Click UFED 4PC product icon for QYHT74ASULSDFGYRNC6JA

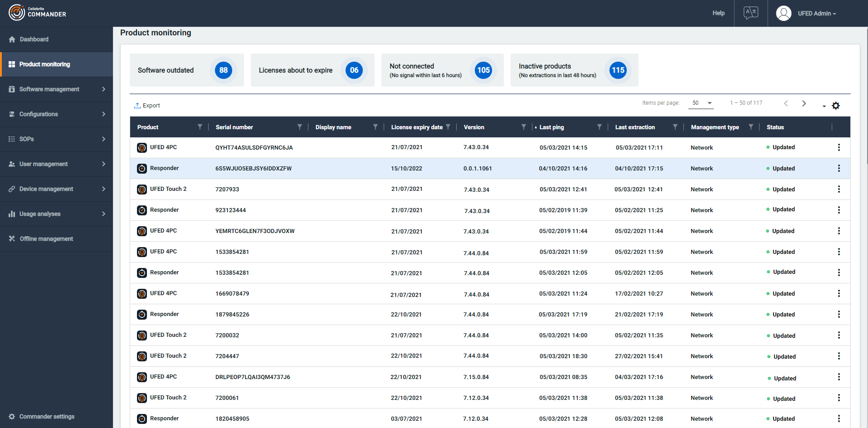pos(142,148)
